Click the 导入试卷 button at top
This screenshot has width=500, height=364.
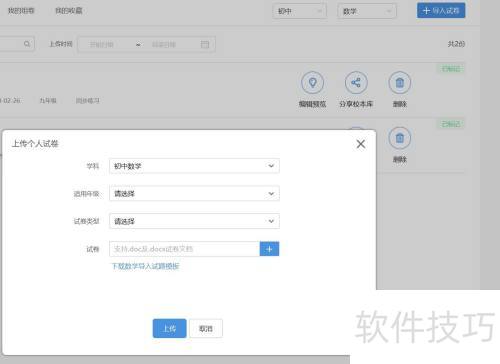click(x=441, y=10)
